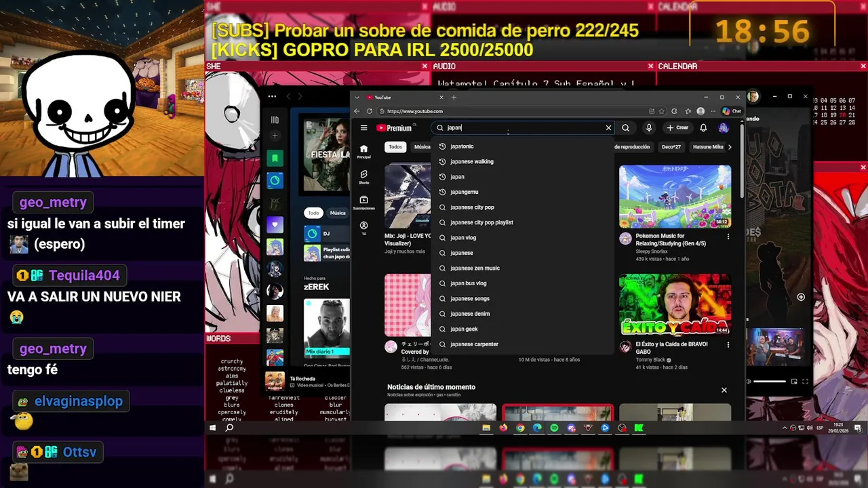Open Pokemon Music for Relaxing thumbnail
868x488 pixels.
tap(675, 197)
